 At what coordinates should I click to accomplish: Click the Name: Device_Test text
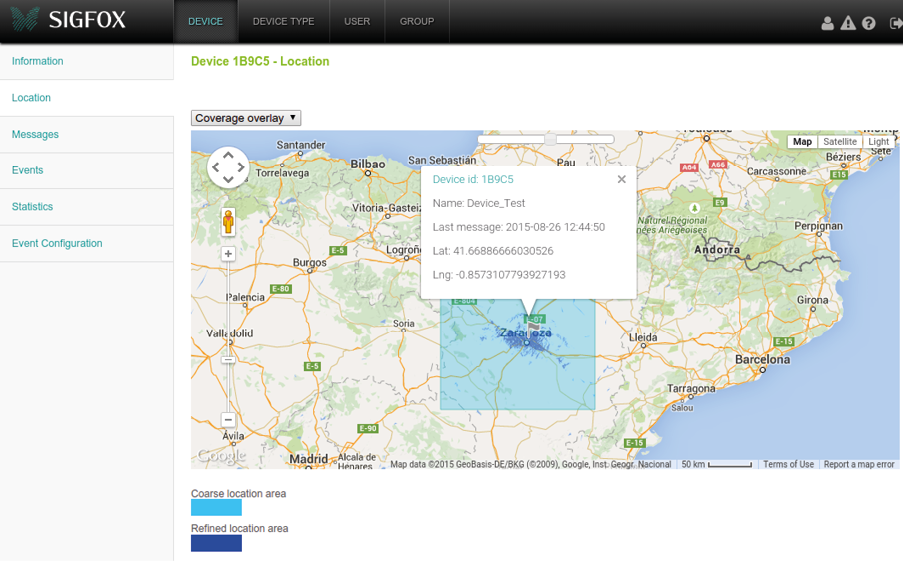[x=479, y=203]
